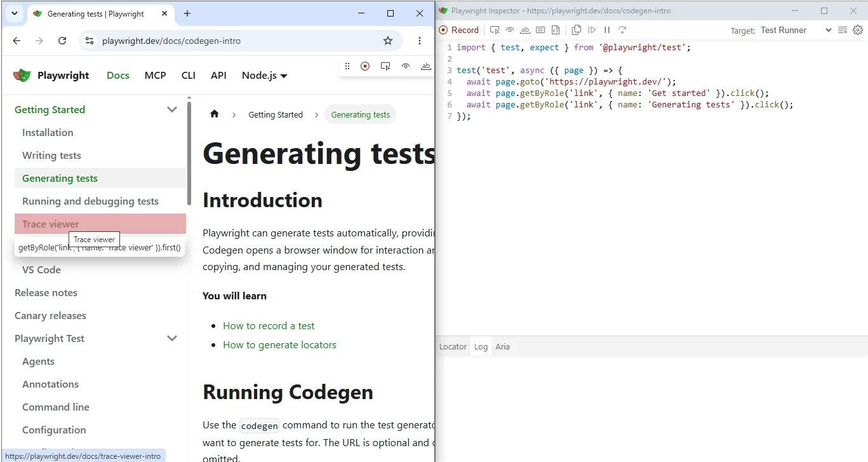
Task: Open MCP in the Playwright navbar
Action: 155,76
